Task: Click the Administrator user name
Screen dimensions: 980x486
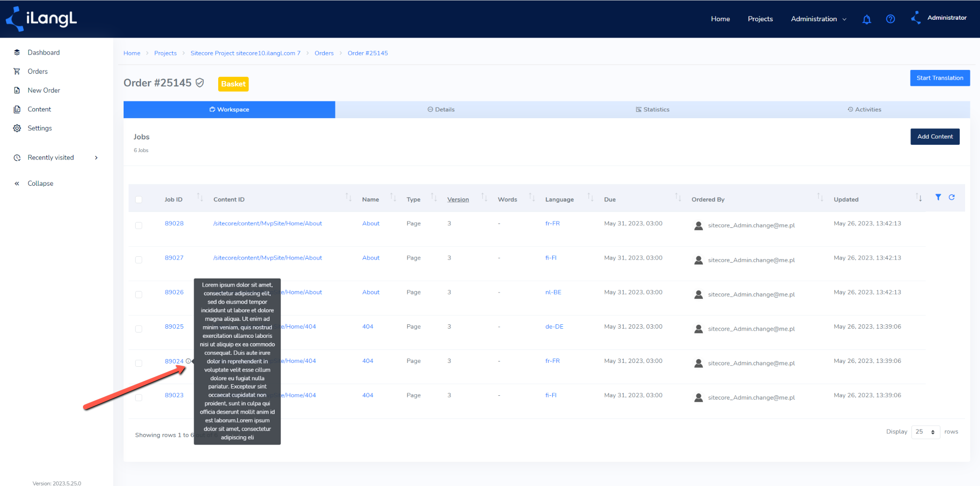Action: 947,18
